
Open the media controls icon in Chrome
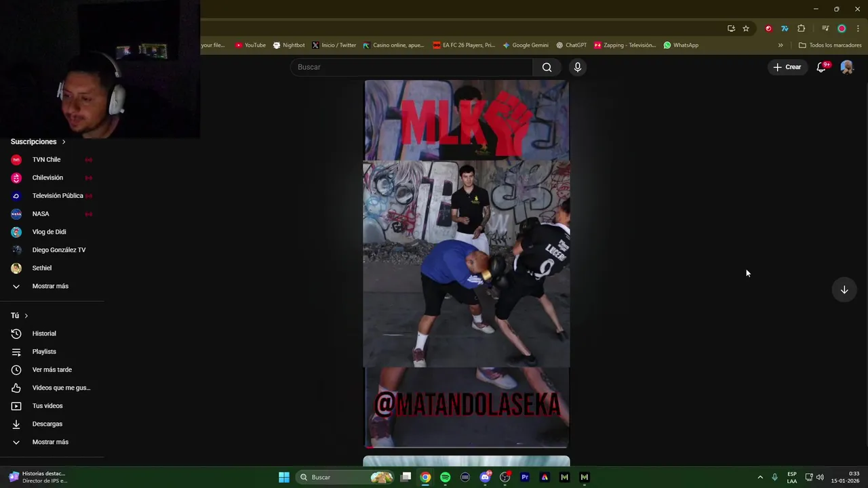pyautogui.click(x=825, y=28)
